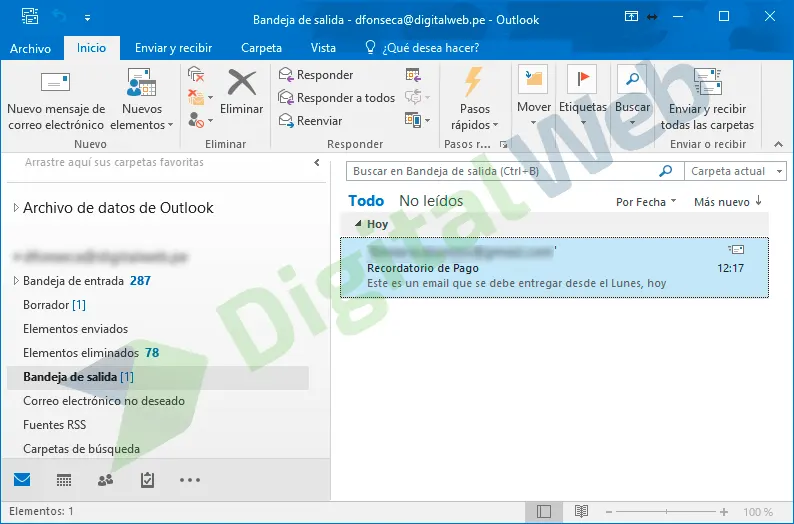Collapse the Hoy group
Viewport: 794px width, 524px height.
coord(359,223)
